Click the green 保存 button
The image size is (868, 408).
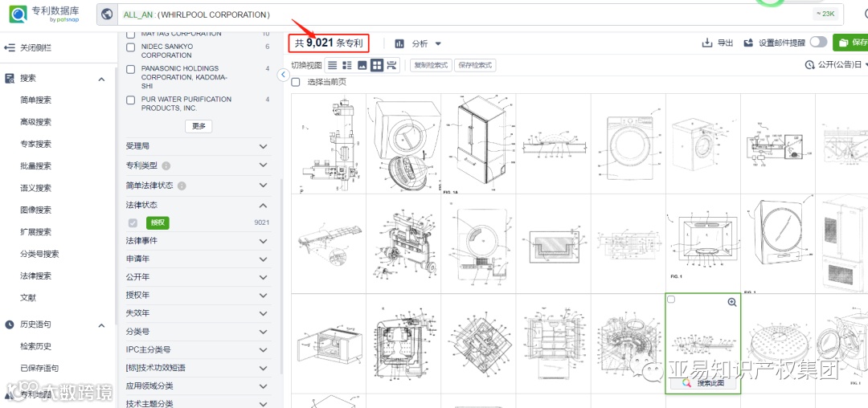850,43
